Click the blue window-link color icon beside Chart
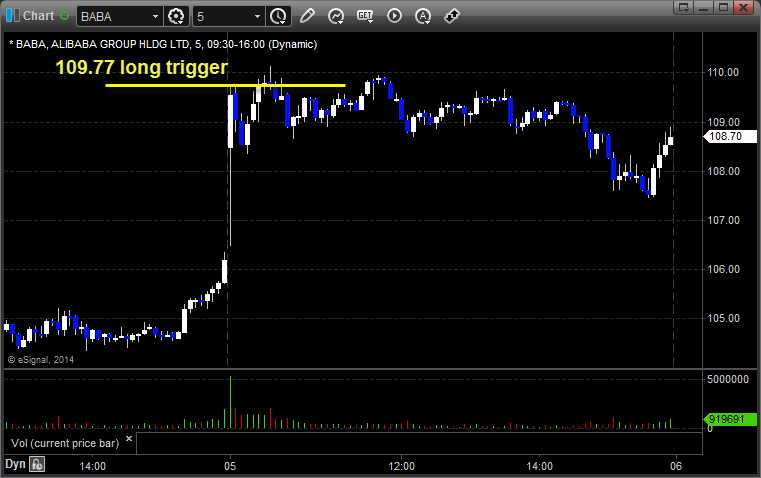Screen dimensions: 761x478 pyautogui.click(x=13, y=16)
